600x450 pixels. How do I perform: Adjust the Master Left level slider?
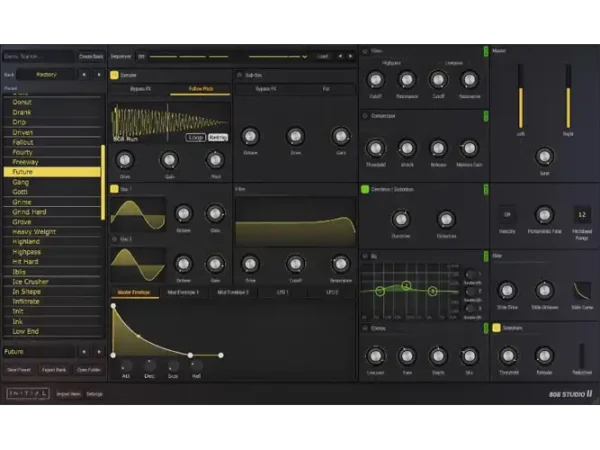pos(521,96)
